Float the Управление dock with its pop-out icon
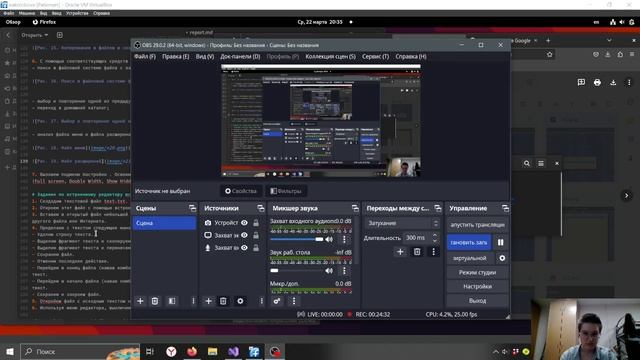The image size is (640, 360). coord(505,208)
